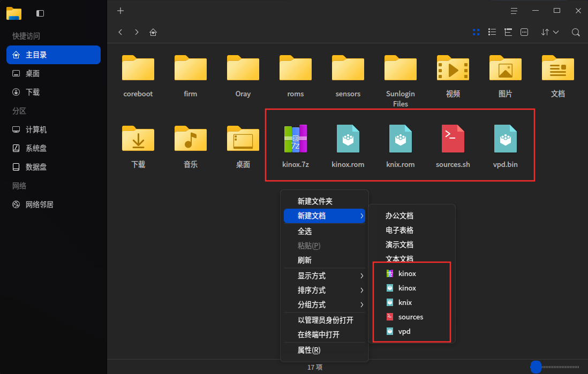The height and width of the screenshot is (374, 588).
Task: Select the sources.sh script file icon
Action: (x=453, y=139)
